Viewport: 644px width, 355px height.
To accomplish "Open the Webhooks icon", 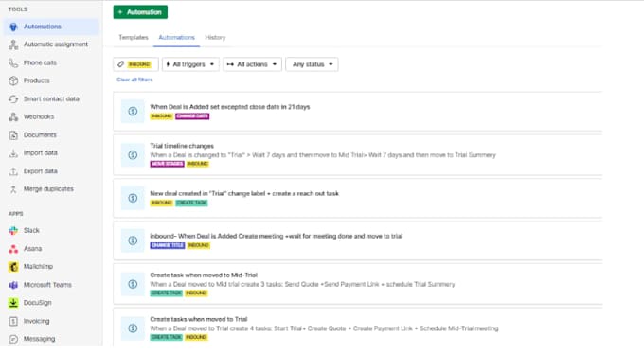I will 13,117.
